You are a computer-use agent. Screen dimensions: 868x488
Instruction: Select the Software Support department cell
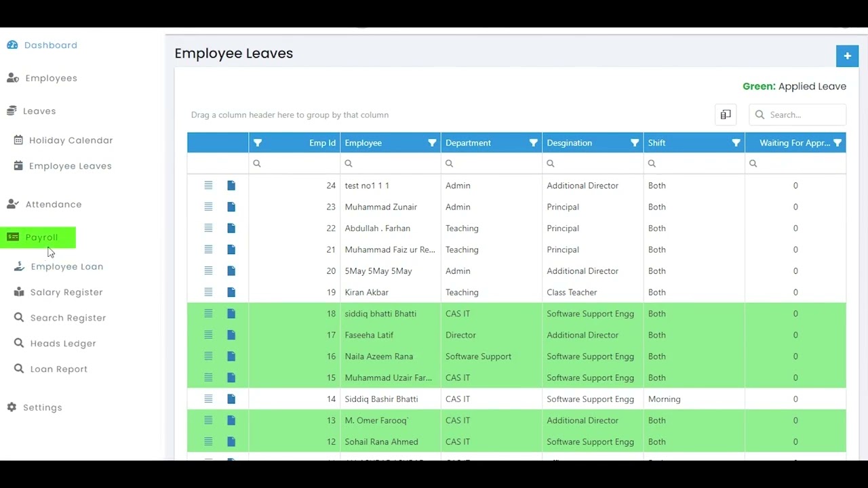(492, 357)
